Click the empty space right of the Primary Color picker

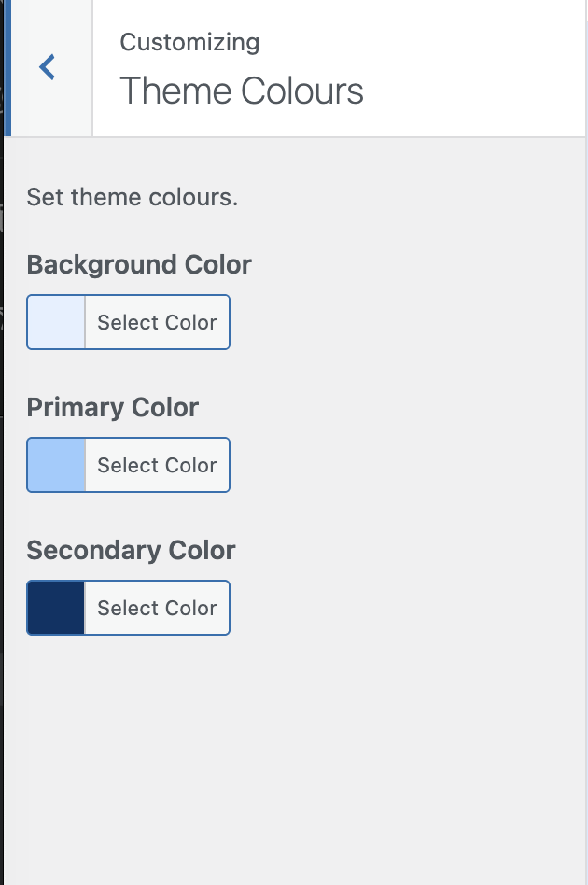coord(401,465)
